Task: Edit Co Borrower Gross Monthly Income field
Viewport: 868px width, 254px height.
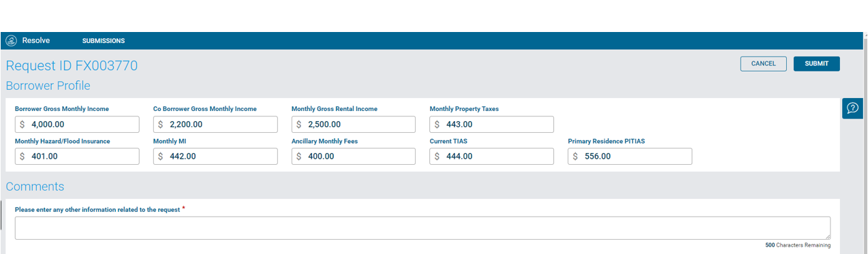Action: (215, 125)
